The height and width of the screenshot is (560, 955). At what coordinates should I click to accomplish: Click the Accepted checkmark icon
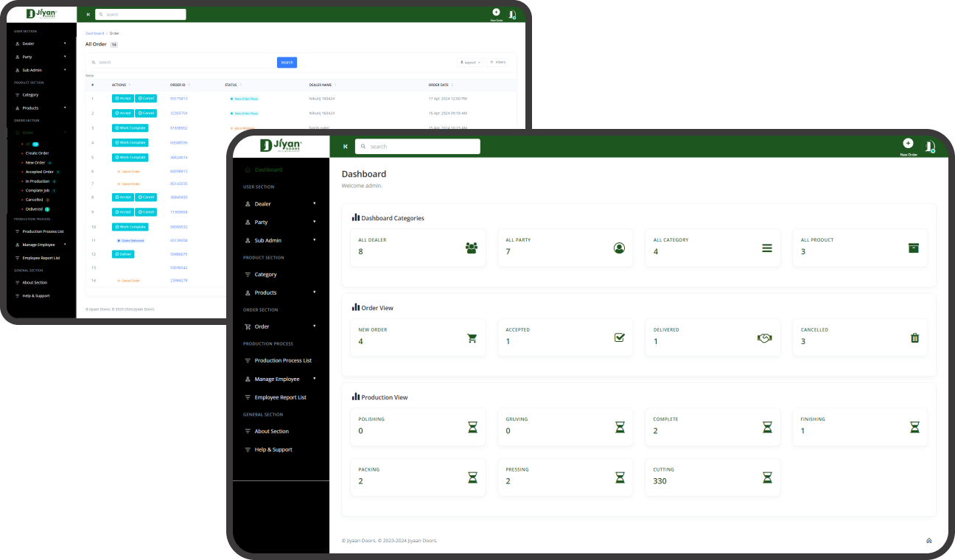(x=619, y=337)
